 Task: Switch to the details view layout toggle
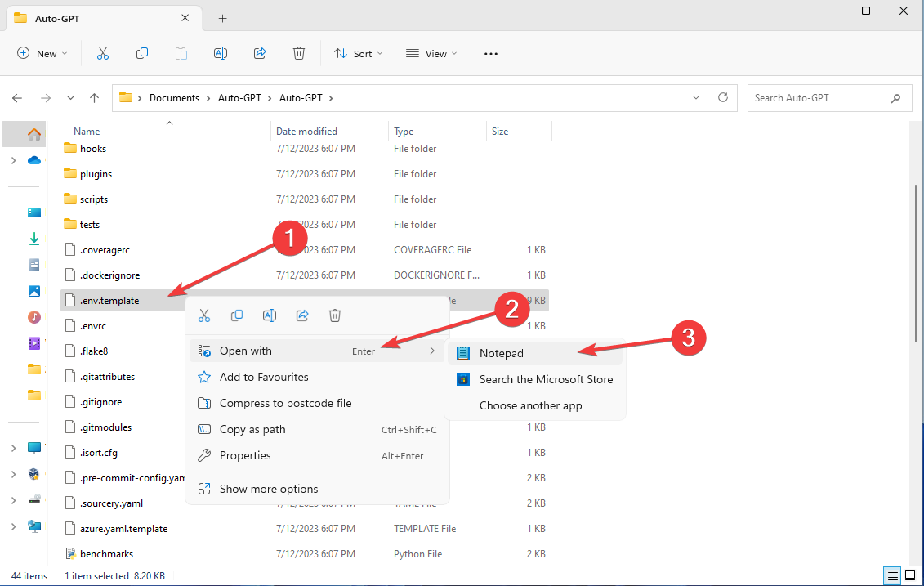pyautogui.click(x=893, y=575)
